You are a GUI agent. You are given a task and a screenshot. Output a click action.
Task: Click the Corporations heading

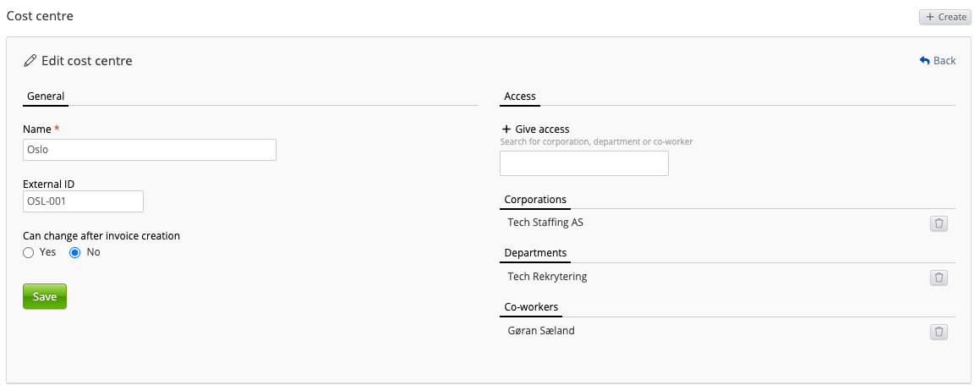[534, 200]
